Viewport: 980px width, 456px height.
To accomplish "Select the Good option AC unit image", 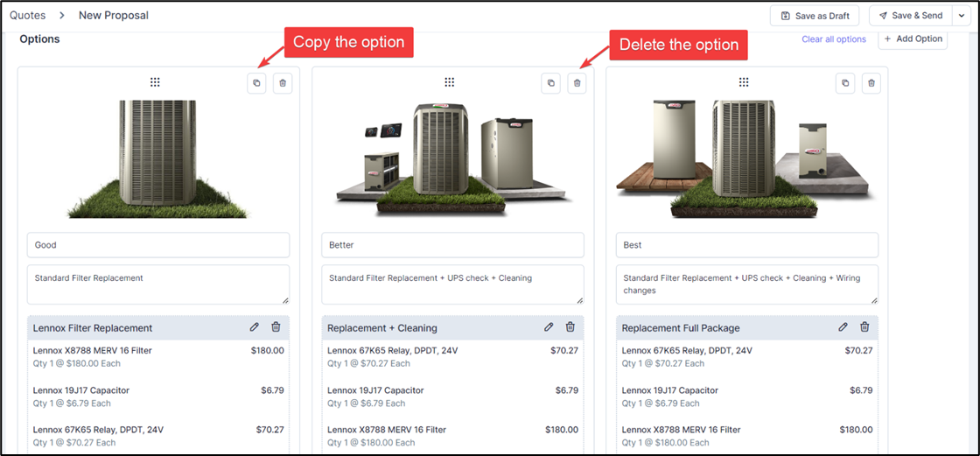I will tap(158, 159).
